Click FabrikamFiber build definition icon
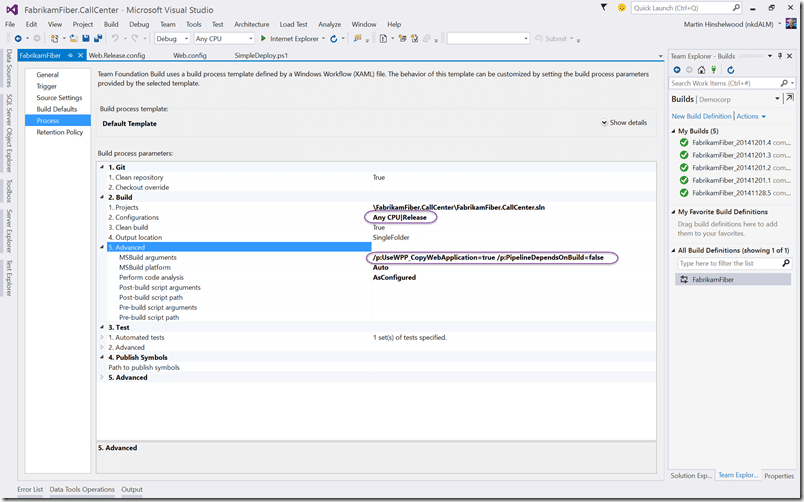 [684, 279]
